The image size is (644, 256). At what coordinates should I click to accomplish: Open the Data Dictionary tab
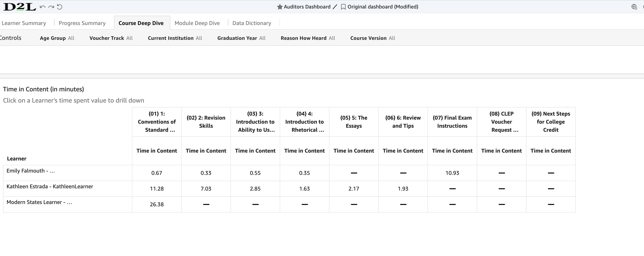click(x=252, y=23)
